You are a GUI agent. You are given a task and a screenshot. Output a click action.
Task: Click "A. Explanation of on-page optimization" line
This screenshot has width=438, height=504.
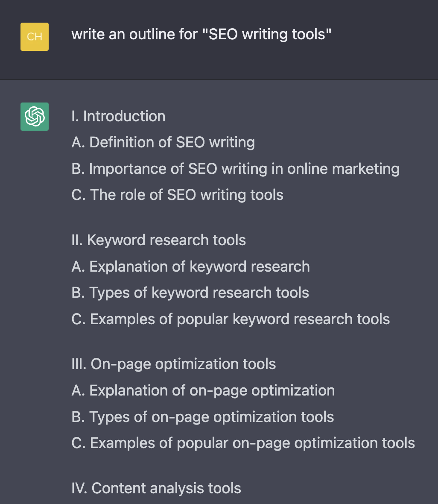tap(203, 391)
